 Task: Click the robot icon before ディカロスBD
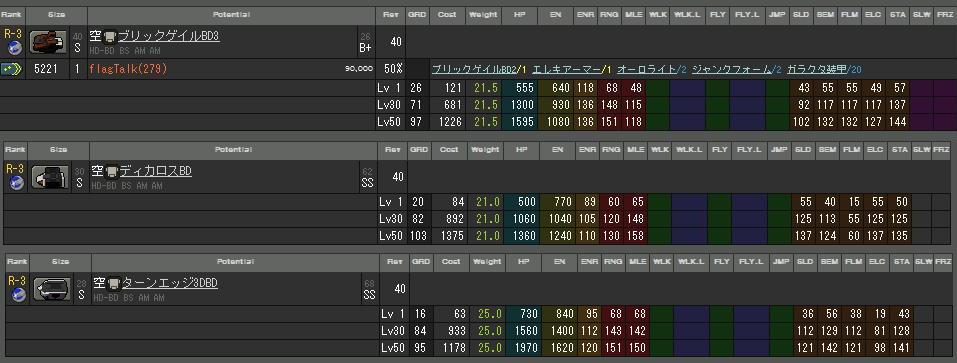coord(112,172)
